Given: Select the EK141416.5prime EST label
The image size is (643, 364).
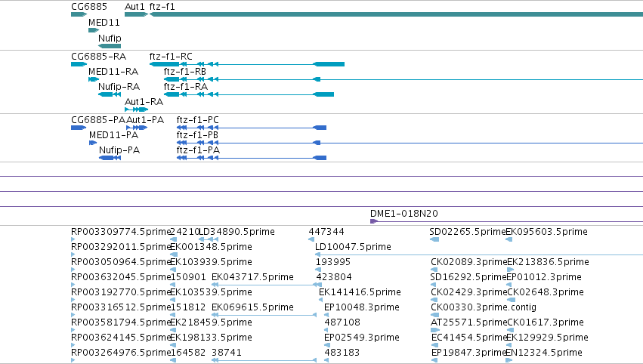Looking at the screenshot, I should point(360,292).
